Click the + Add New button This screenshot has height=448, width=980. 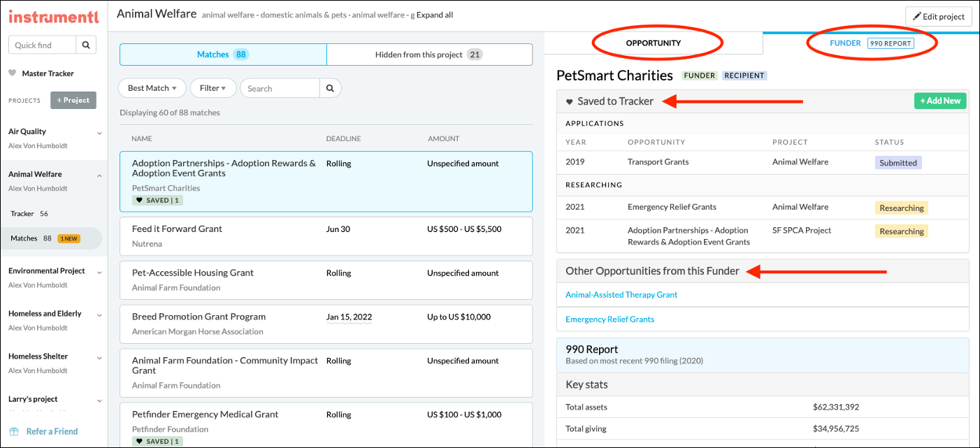[940, 101]
